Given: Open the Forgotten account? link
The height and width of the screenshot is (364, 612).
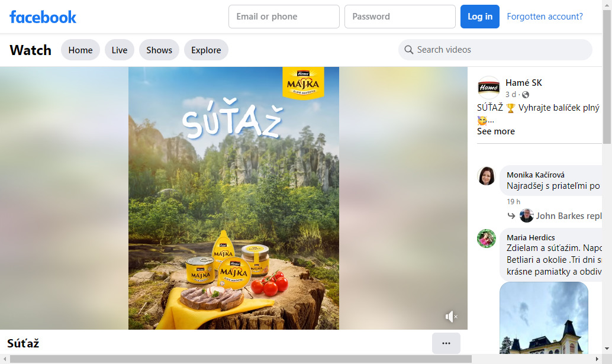Looking at the screenshot, I should click(545, 17).
